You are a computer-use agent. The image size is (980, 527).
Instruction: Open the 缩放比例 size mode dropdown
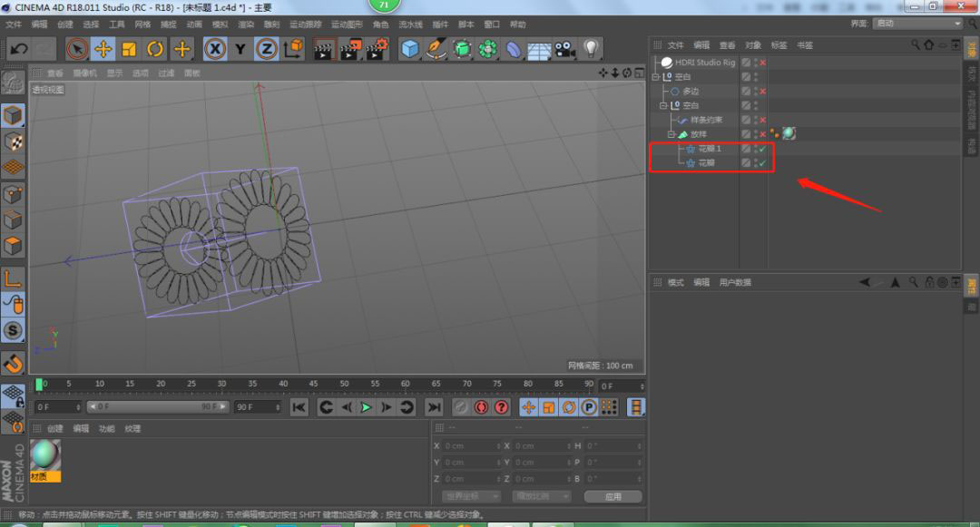541,496
